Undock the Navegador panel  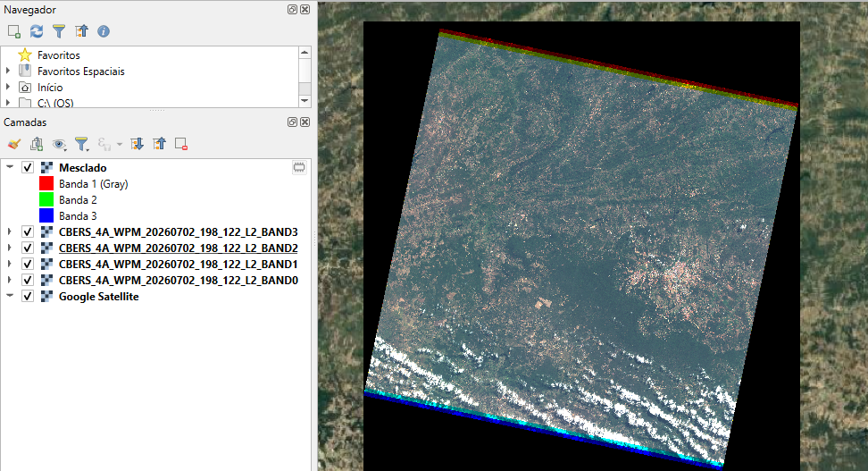pos(292,10)
